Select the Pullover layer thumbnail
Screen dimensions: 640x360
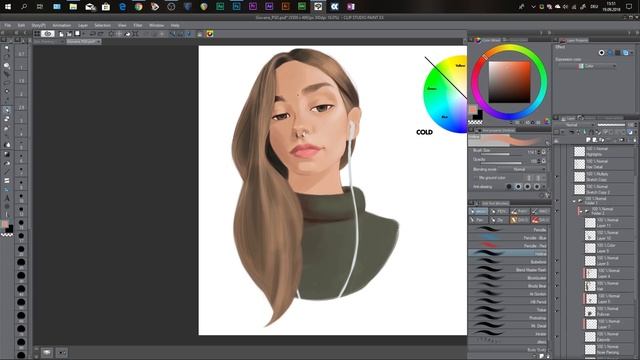590,311
